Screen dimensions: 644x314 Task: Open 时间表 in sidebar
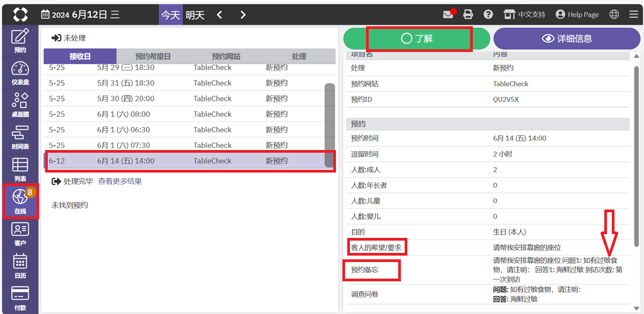pos(20,137)
